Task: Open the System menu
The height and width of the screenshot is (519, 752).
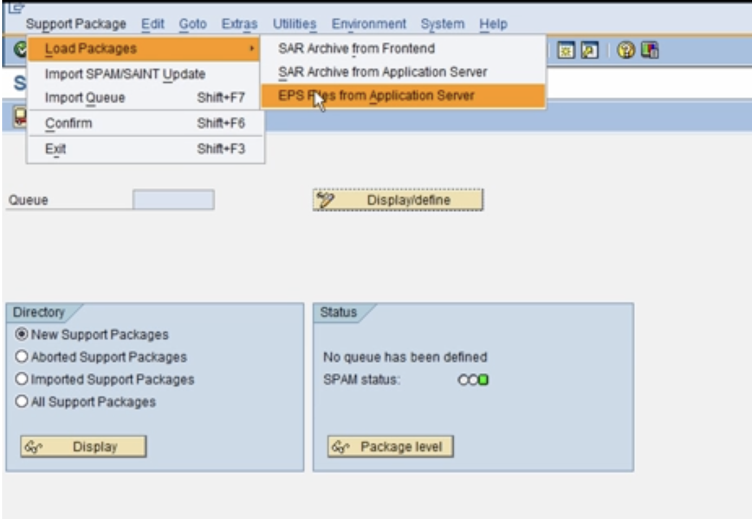Action: [x=442, y=24]
